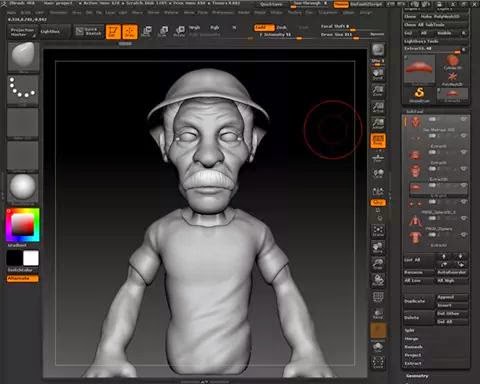Collapse the SubTool section header
Viewport: 480px width, 384px height.
(x=414, y=111)
